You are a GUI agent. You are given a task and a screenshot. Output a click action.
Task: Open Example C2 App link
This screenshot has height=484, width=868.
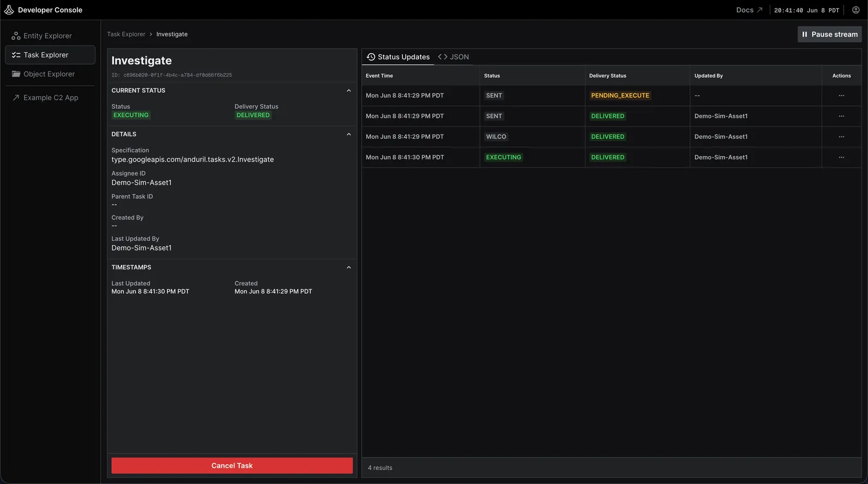coord(50,98)
